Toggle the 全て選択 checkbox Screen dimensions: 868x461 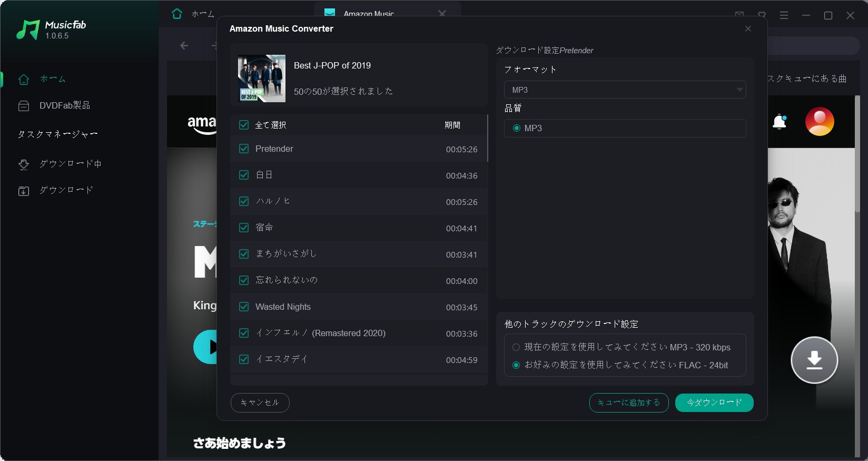tap(244, 125)
